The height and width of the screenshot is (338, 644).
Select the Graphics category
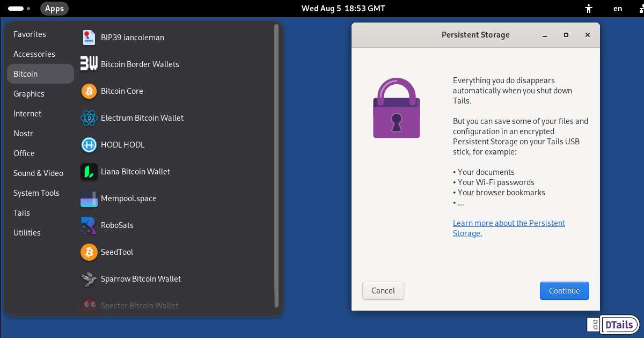[40, 94]
